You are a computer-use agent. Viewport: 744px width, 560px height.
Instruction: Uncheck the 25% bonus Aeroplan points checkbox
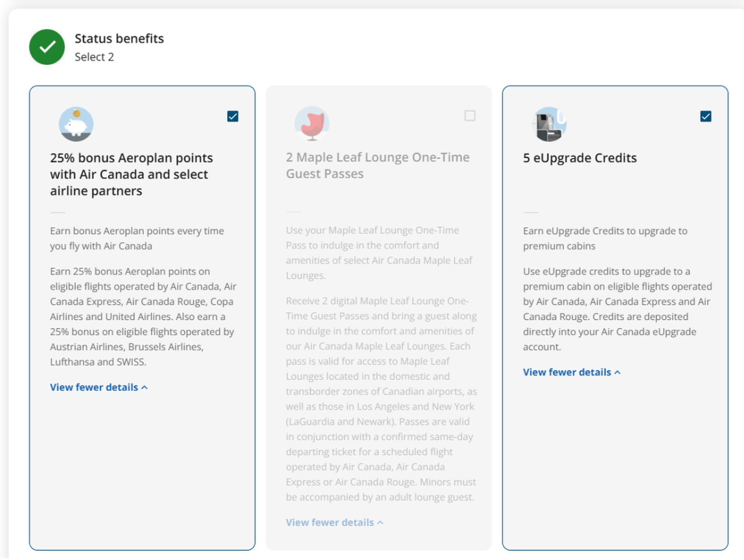pyautogui.click(x=233, y=116)
